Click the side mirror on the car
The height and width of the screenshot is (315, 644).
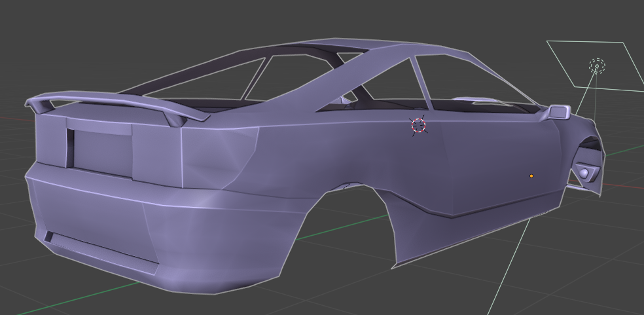(x=558, y=111)
